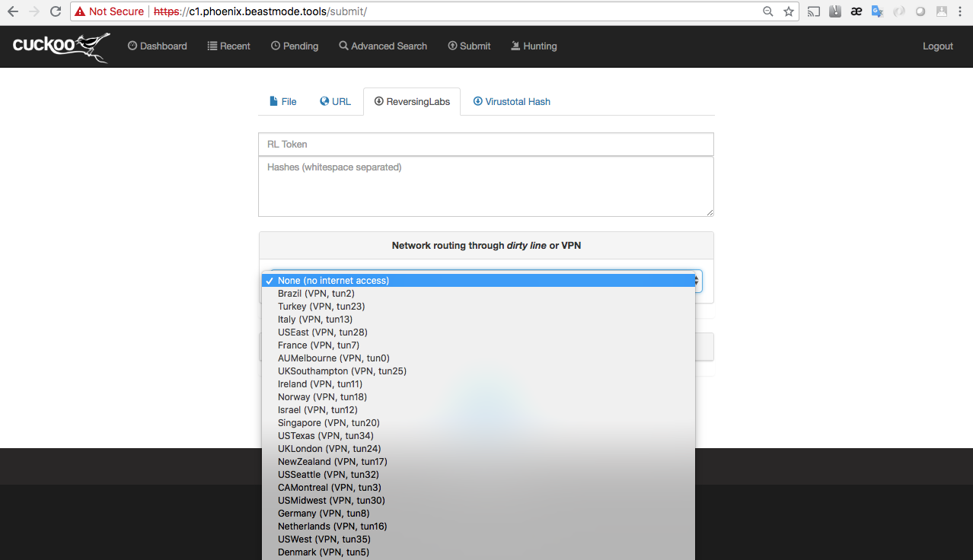Screen dimensions: 973x560
Task: Click Logout
Action: 938,46
